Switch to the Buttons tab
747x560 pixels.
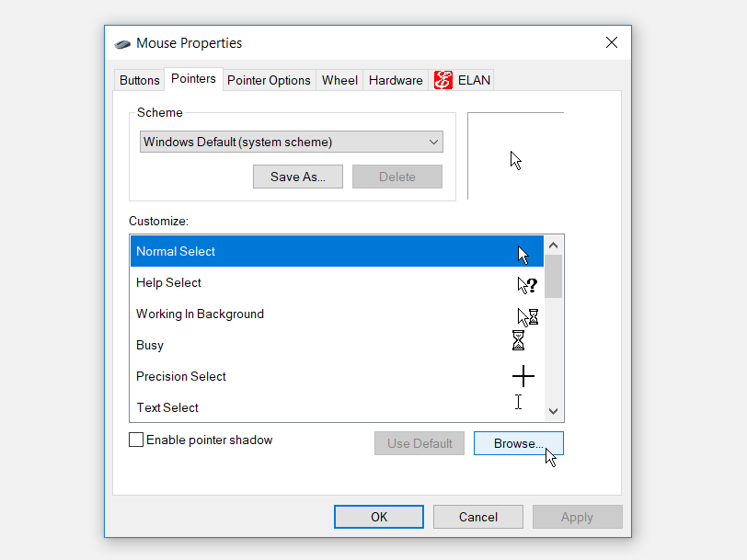click(139, 80)
